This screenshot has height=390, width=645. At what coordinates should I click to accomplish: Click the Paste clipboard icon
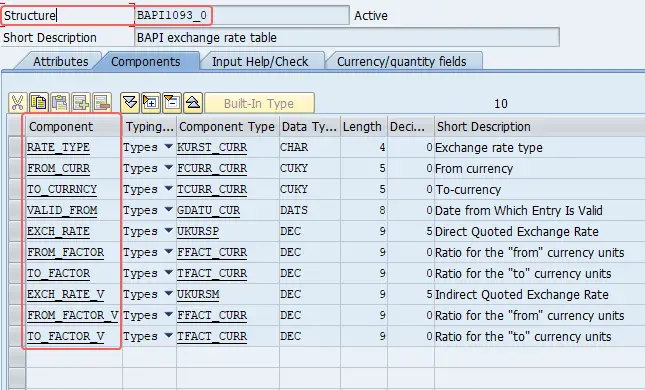pyautogui.click(x=60, y=103)
